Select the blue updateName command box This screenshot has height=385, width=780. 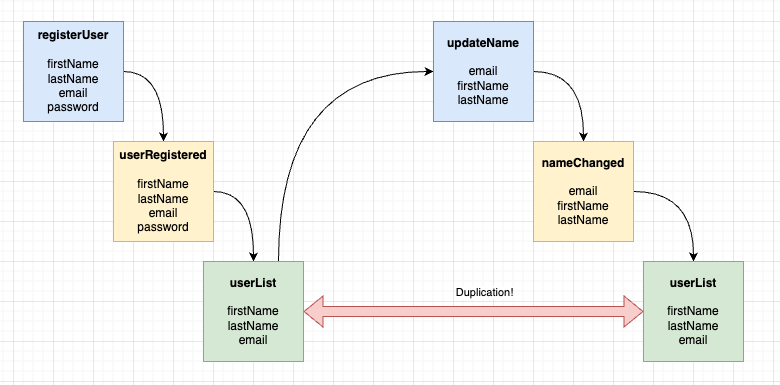pyautogui.click(x=483, y=71)
